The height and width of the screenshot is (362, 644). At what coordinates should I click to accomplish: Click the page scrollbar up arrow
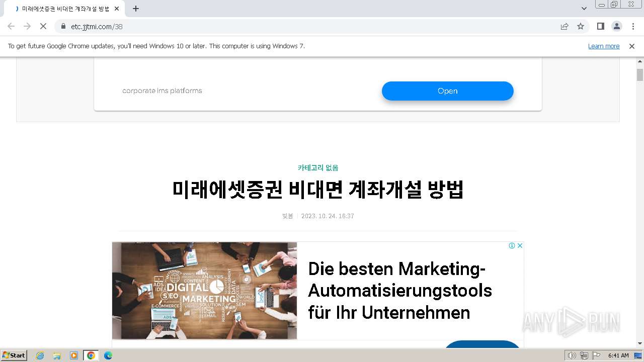pos(640,62)
